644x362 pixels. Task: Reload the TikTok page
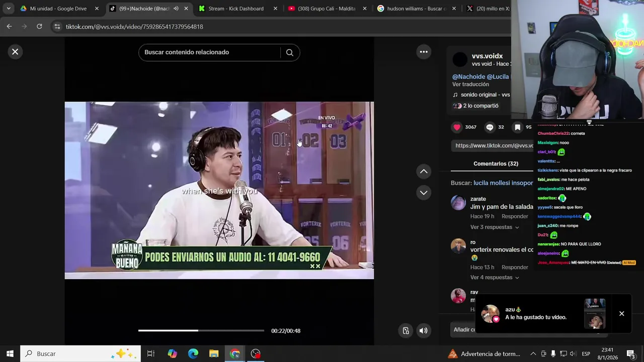point(39,26)
